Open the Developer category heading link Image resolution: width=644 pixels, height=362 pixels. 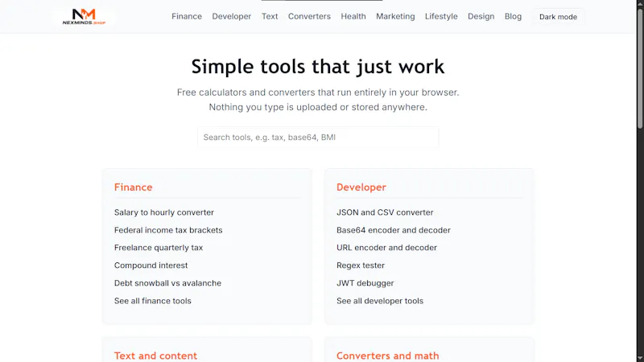point(361,187)
